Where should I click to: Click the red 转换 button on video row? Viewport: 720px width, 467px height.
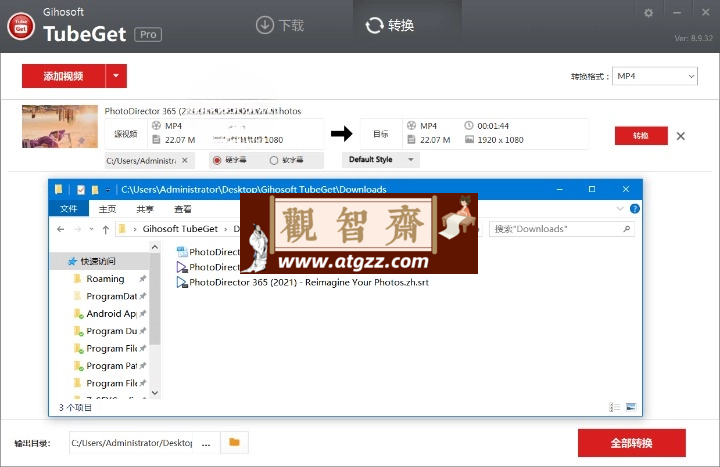coord(641,135)
